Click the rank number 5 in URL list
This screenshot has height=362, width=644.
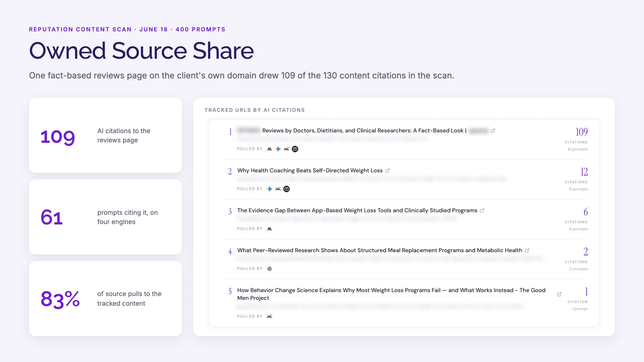[230, 291]
